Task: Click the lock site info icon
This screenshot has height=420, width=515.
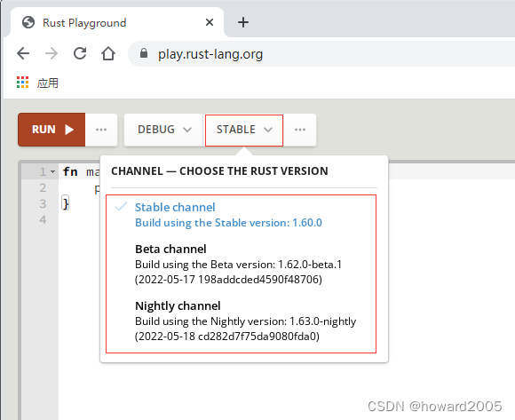Action: click(144, 53)
